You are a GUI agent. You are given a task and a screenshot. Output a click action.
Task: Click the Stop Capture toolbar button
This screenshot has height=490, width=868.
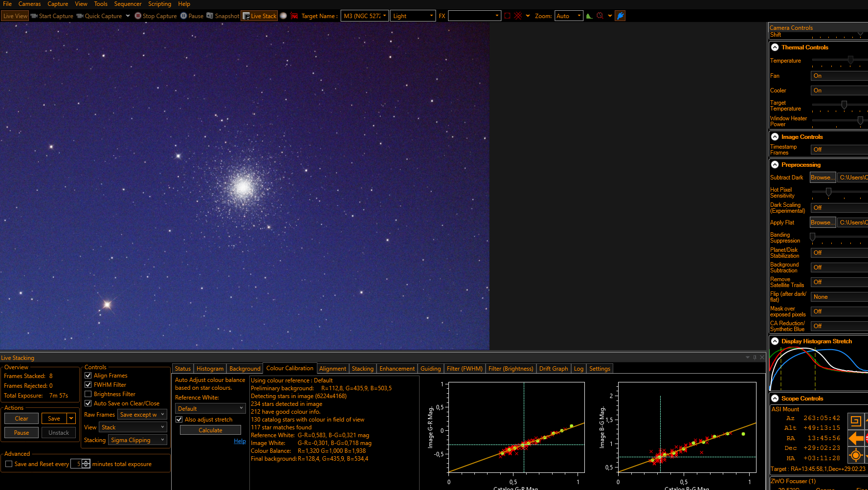[x=156, y=16]
